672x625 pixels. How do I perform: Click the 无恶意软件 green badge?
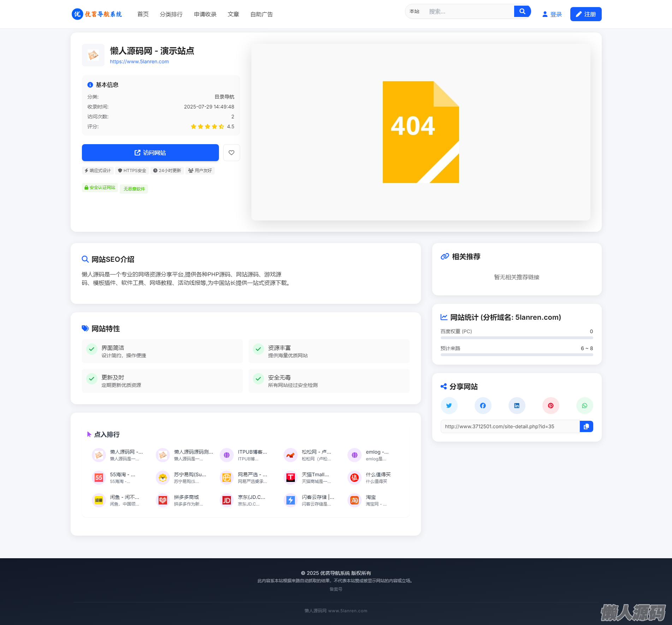point(134,189)
